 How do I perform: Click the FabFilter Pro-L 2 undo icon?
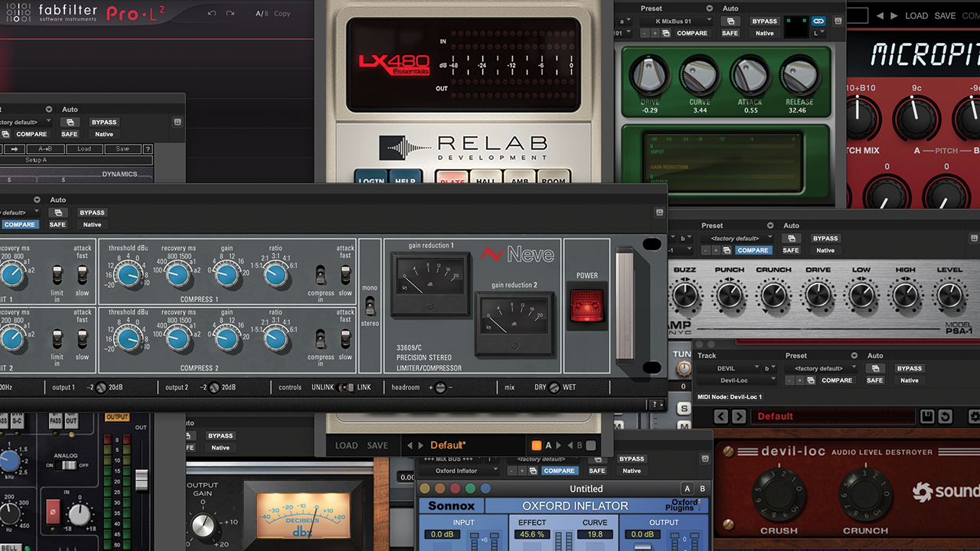tap(212, 14)
